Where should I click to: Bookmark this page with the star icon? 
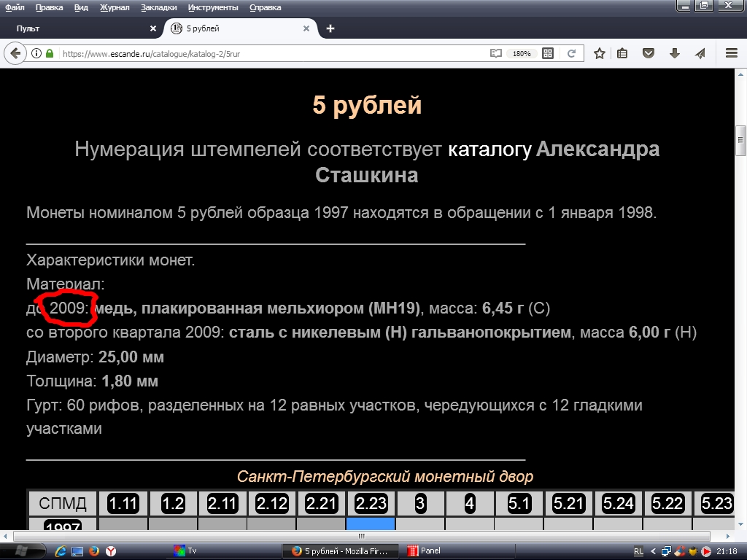tap(599, 53)
